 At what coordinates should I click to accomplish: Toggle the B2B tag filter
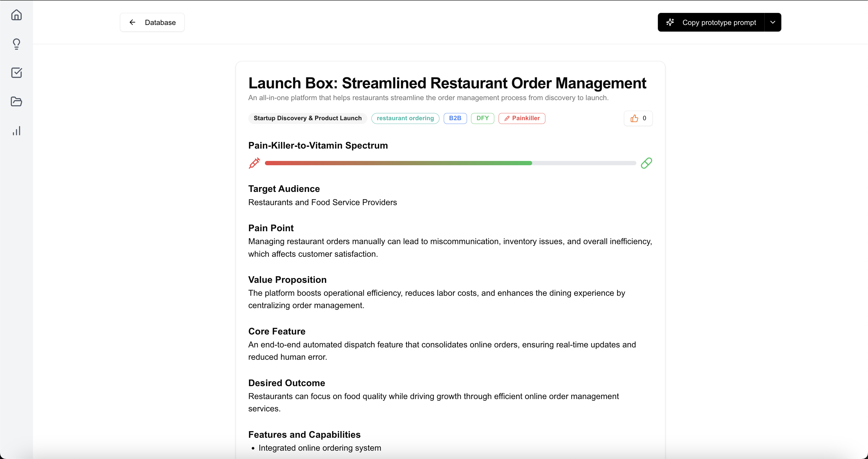(455, 118)
